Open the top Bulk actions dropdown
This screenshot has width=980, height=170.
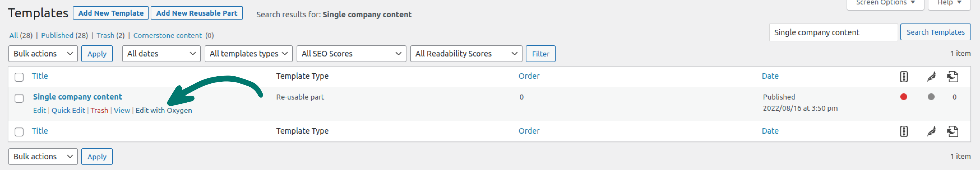click(x=43, y=53)
